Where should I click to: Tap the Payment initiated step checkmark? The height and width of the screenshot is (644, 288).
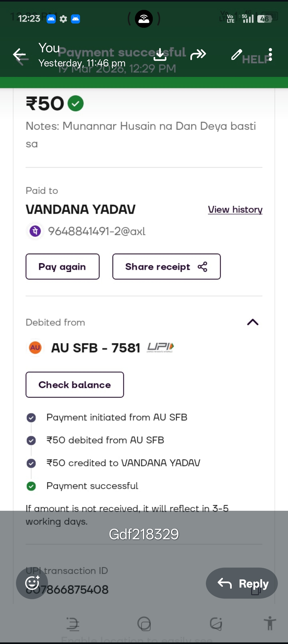point(31,418)
